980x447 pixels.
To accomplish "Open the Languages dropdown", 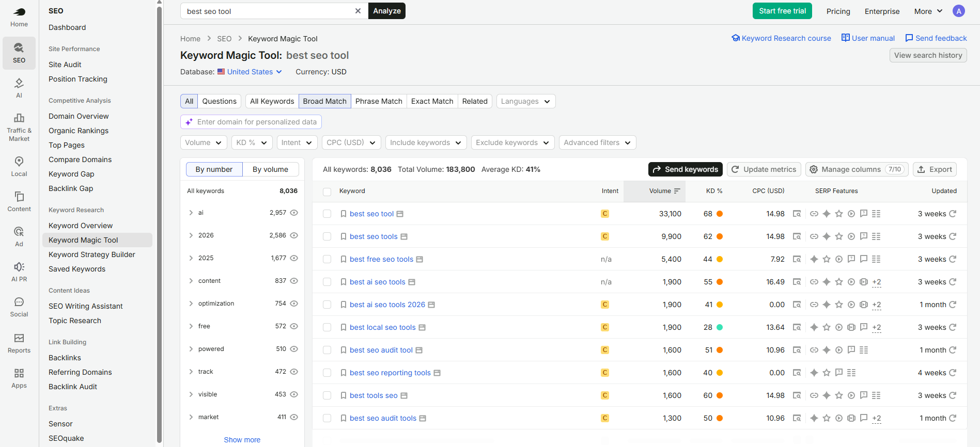I will 526,101.
